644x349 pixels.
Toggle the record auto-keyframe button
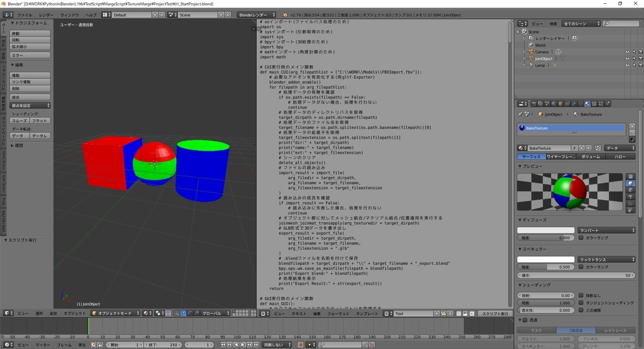[x=301, y=345]
